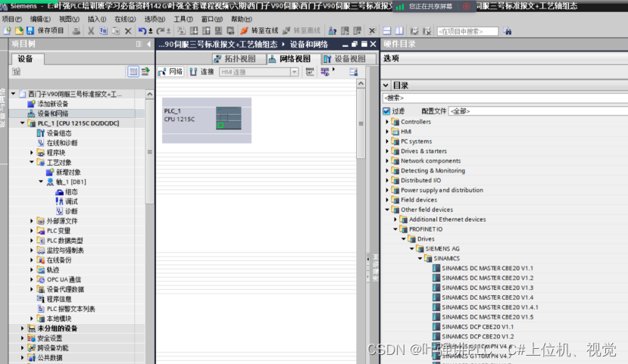Click the rightmost icon in the network view toolbar
Screen dimensions: 628x364
353,72
